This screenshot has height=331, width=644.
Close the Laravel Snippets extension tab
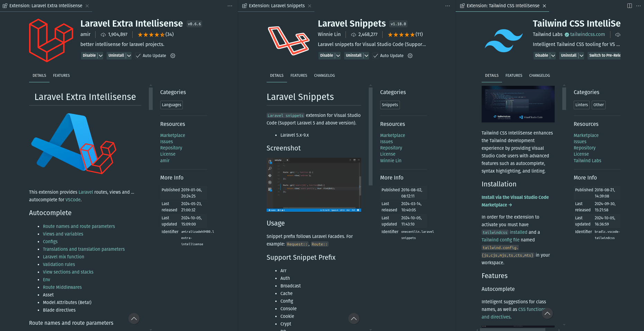(x=310, y=6)
